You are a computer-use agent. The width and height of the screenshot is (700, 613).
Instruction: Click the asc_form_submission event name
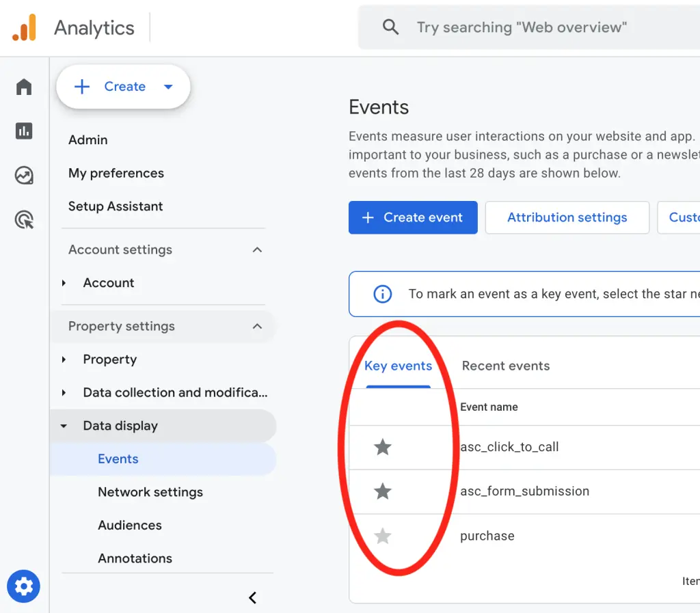pyautogui.click(x=524, y=491)
